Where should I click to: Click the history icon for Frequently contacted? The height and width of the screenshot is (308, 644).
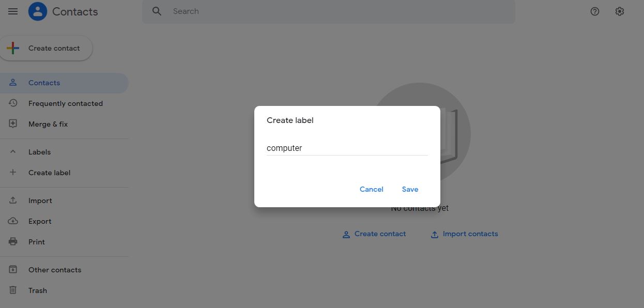pos(13,103)
